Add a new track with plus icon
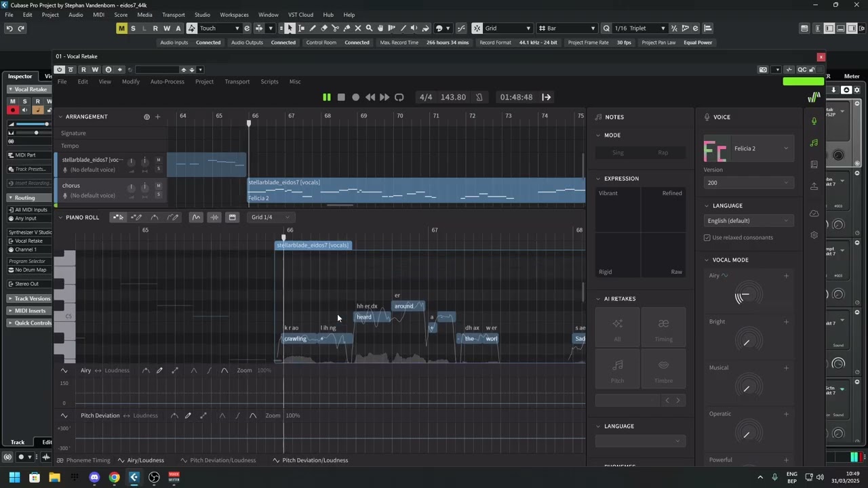 pos(157,117)
